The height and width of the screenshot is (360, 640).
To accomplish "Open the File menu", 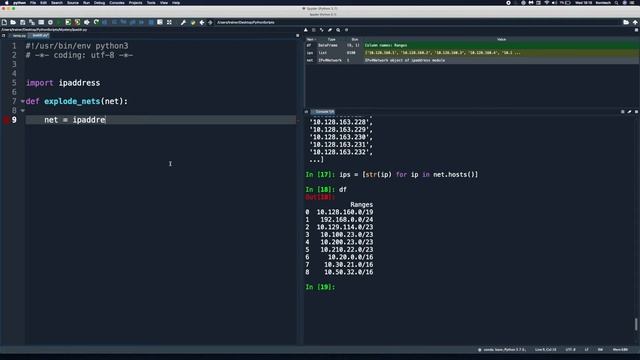I will click(x=33, y=2).
